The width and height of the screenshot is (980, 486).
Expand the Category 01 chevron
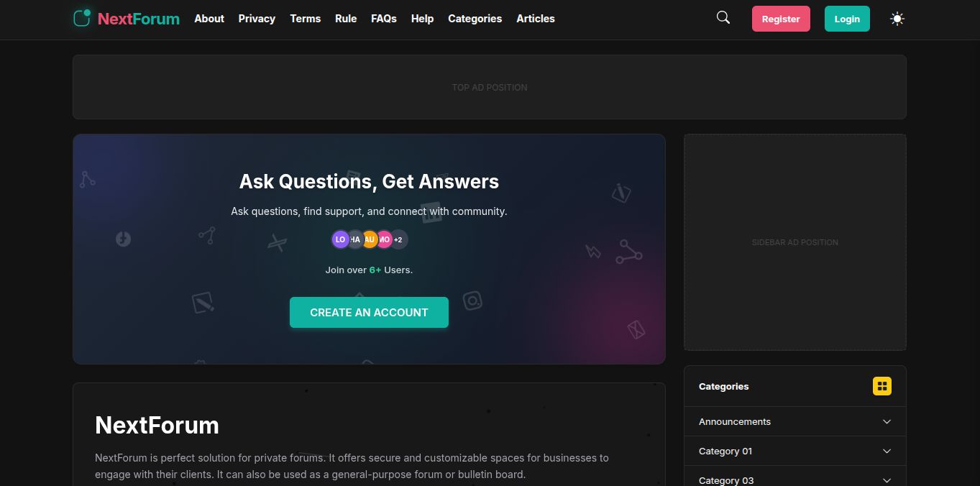pos(887,451)
